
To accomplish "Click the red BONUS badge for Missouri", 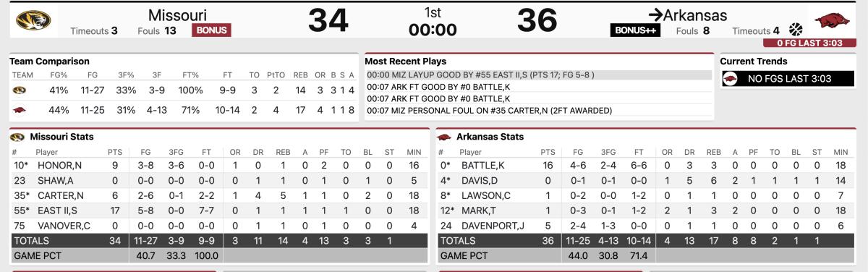I will pyautogui.click(x=211, y=30).
